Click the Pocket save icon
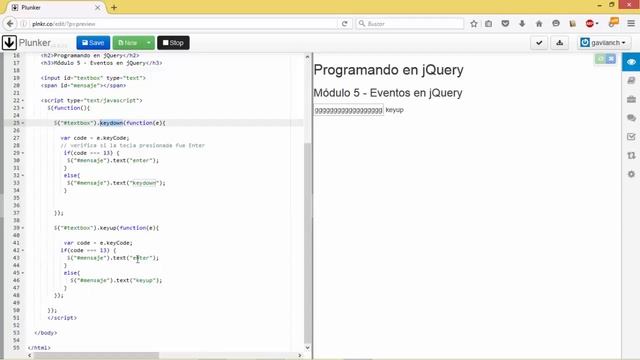 505,24
